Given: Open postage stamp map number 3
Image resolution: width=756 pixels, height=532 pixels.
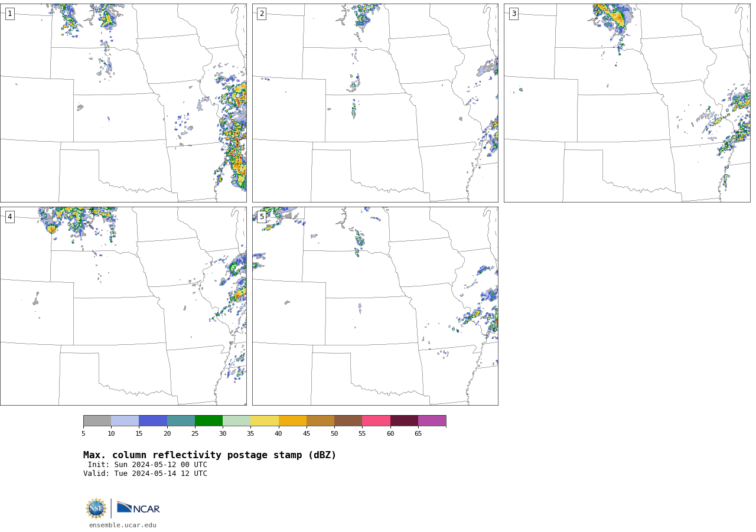Looking at the screenshot, I should (x=627, y=103).
